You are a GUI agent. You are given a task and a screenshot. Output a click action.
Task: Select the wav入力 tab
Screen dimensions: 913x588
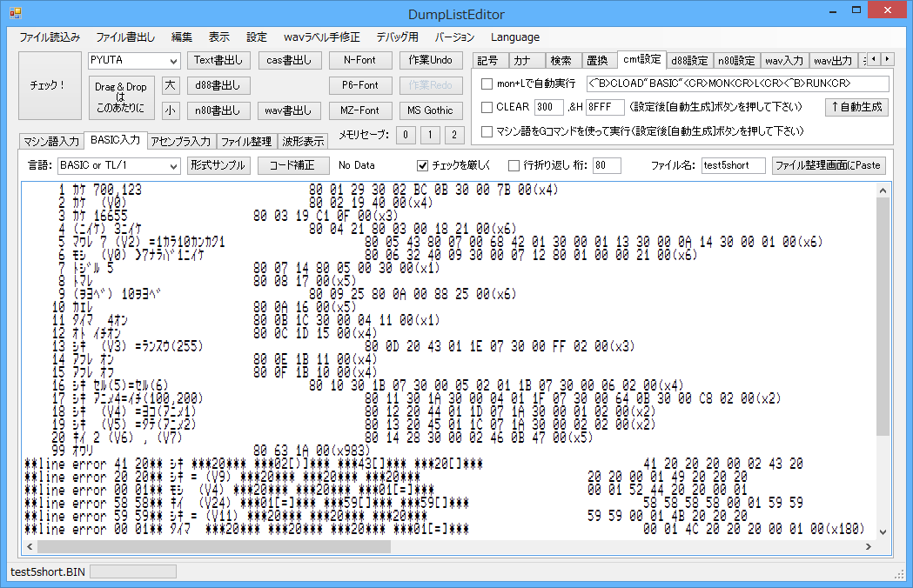tap(783, 61)
